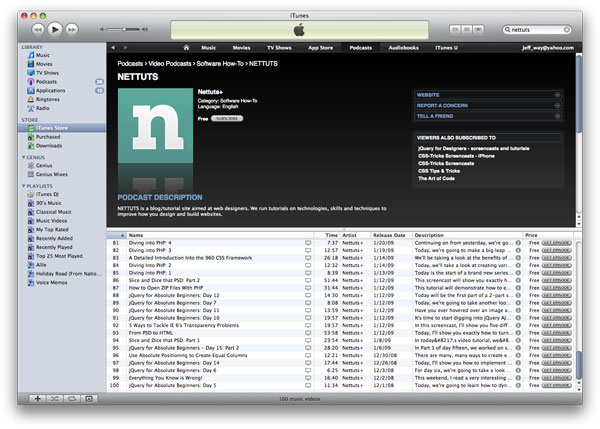Viewport: 600px width, 429px height.
Task: Adjust the volume slider
Action: 123,29
